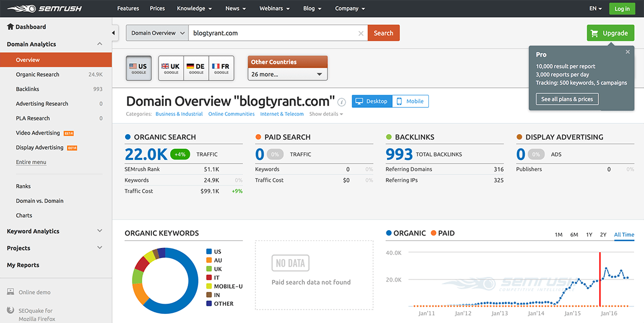Switch to Mobile view
This screenshot has width=644, height=323.
411,101
